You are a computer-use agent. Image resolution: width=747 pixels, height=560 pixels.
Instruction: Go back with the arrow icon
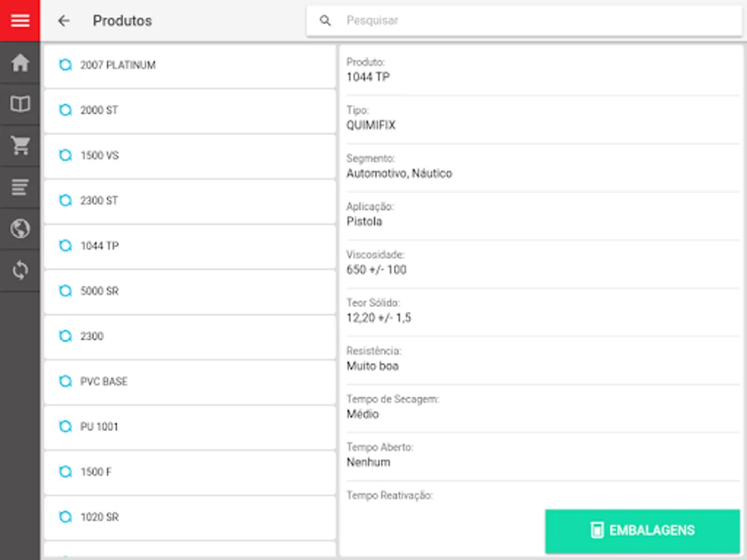63,21
